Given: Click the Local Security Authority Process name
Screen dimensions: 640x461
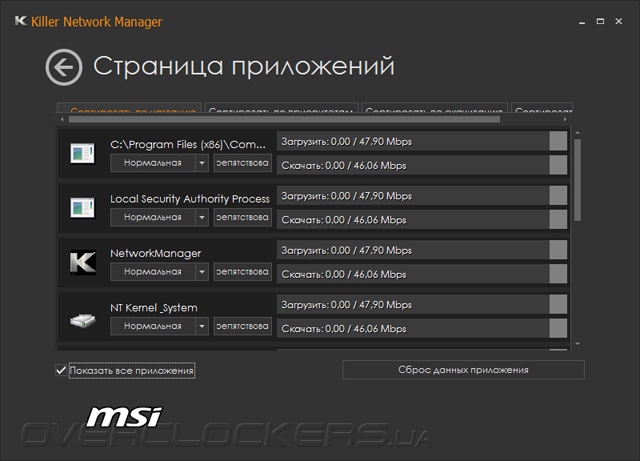Looking at the screenshot, I should tap(190, 199).
